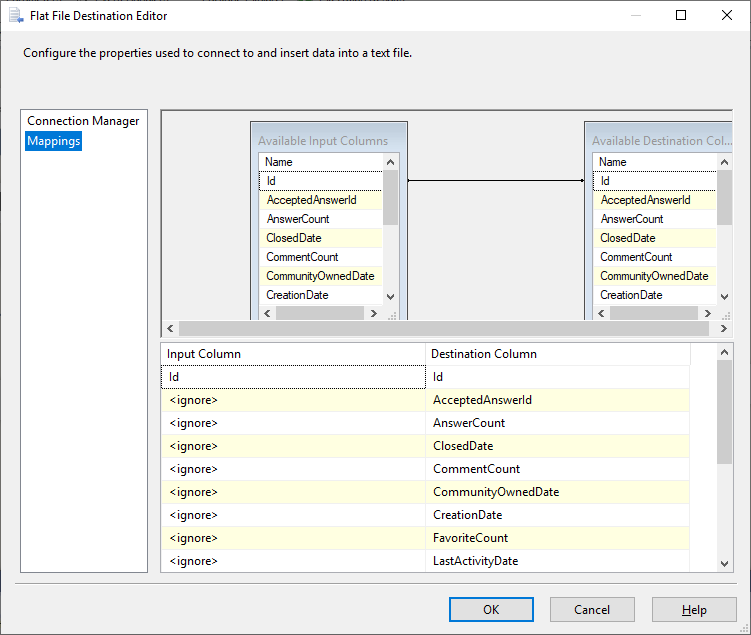This screenshot has height=635, width=751.
Task: Select AnswerCount in Available Input Columns
Action: 298,219
